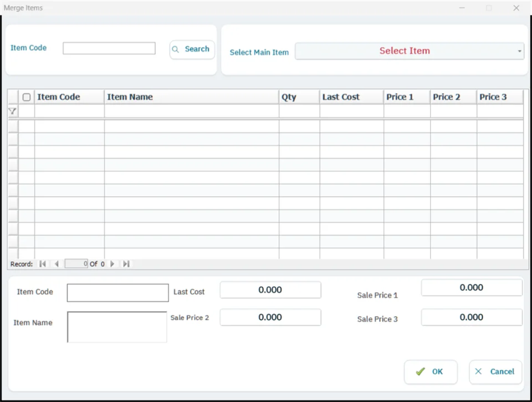Click the bottom Item Code field
This screenshot has width=532, height=402.
[117, 293]
